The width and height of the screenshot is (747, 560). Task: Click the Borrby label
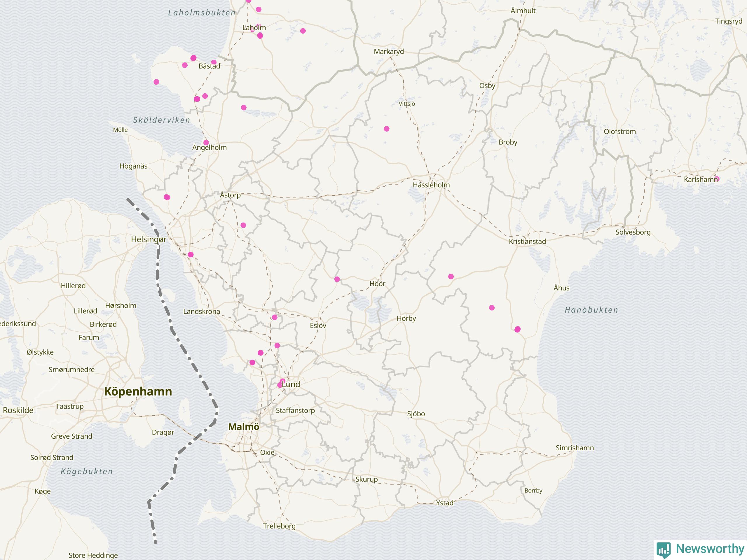click(533, 491)
